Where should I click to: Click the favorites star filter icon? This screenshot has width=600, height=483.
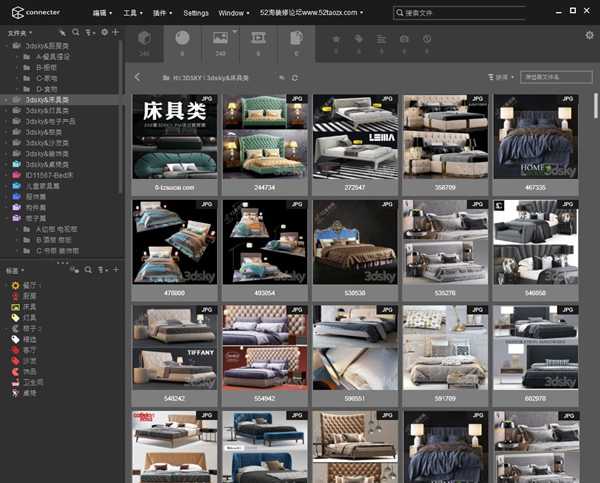(336, 38)
